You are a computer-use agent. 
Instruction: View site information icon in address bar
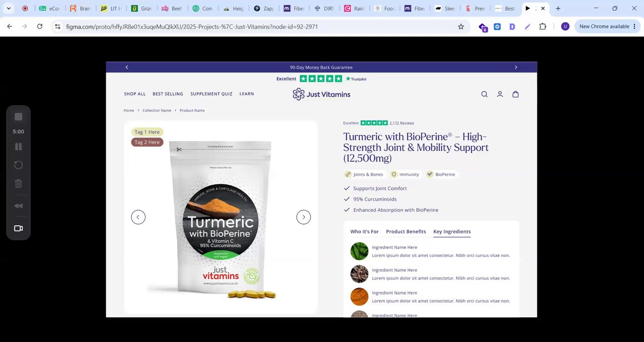tap(57, 27)
